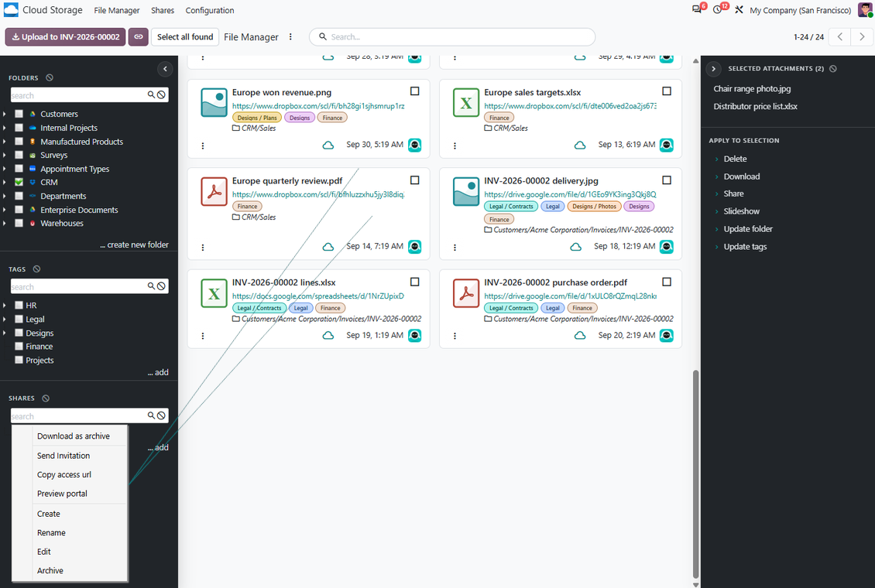Clear the tags filter icon
The height and width of the screenshot is (588, 875).
click(37, 269)
